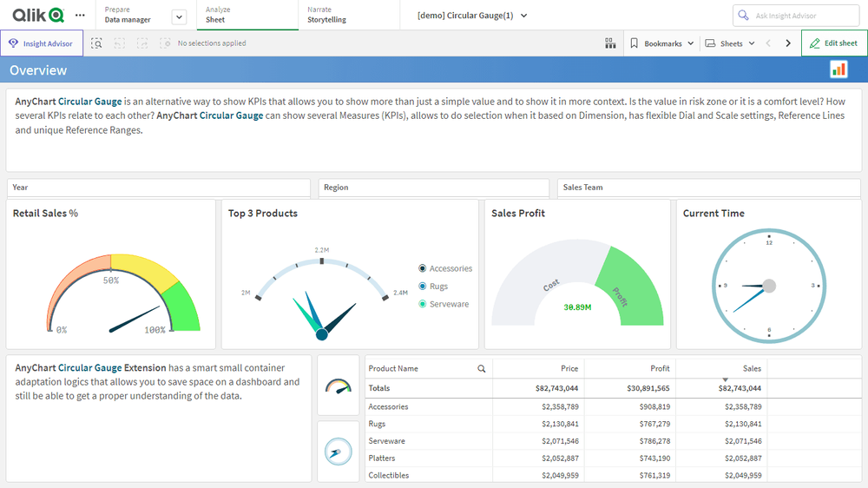Click the small clock gauge thumbnail

tap(338, 451)
